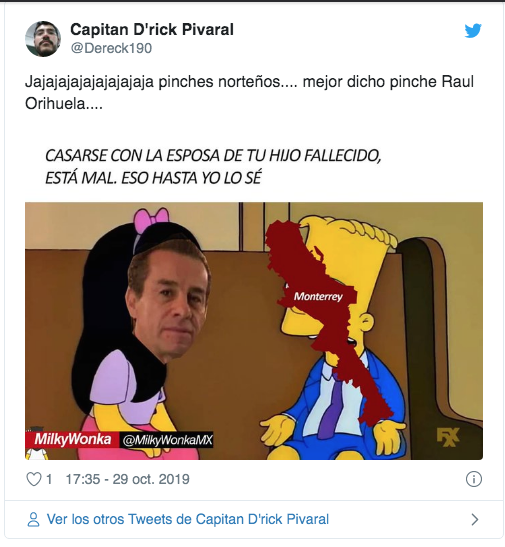Open the tweet info circle icon
Viewport: 505px width, 547px height.
click(x=474, y=479)
